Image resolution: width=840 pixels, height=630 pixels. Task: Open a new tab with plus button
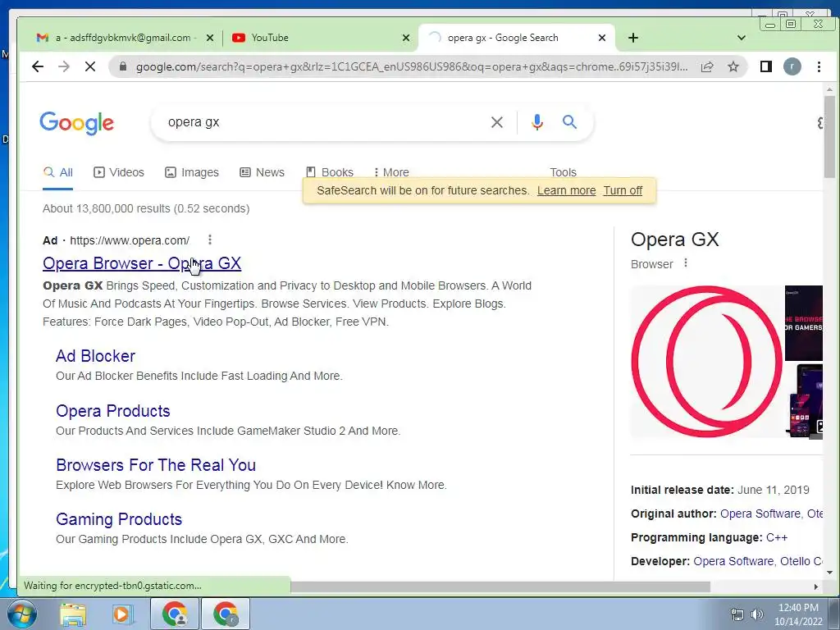click(633, 38)
